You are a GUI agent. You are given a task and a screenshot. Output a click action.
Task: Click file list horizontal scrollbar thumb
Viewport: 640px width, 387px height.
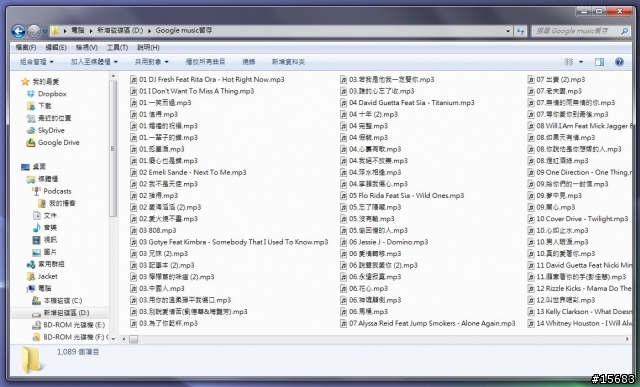tap(133, 339)
